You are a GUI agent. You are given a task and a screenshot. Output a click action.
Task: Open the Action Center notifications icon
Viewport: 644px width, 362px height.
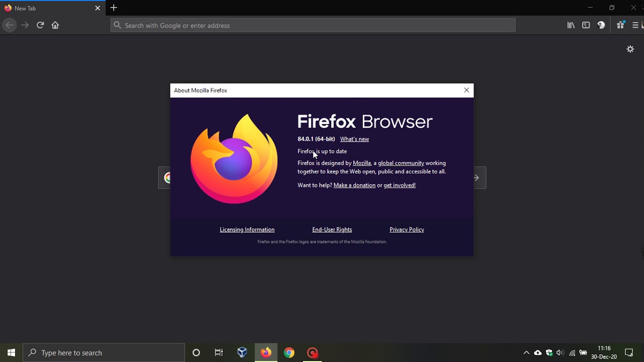pos(629,352)
